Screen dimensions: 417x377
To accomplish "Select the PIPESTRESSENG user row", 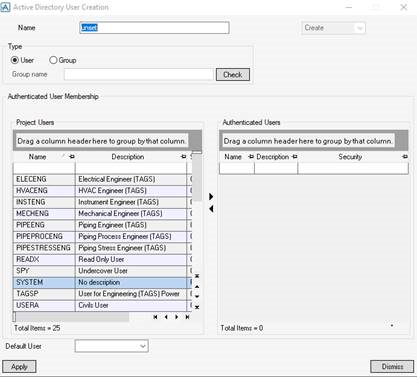I will 103,248.
